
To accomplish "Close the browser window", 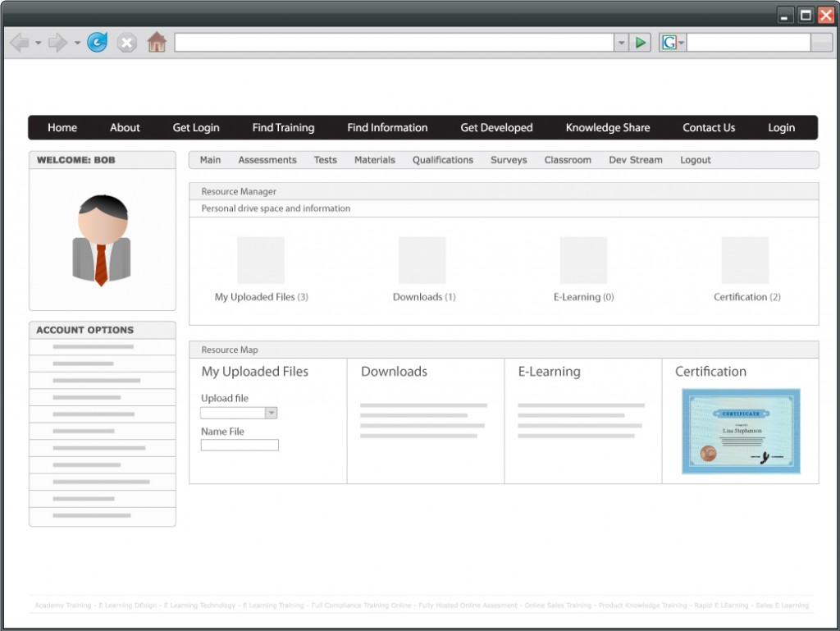I will coord(825,15).
